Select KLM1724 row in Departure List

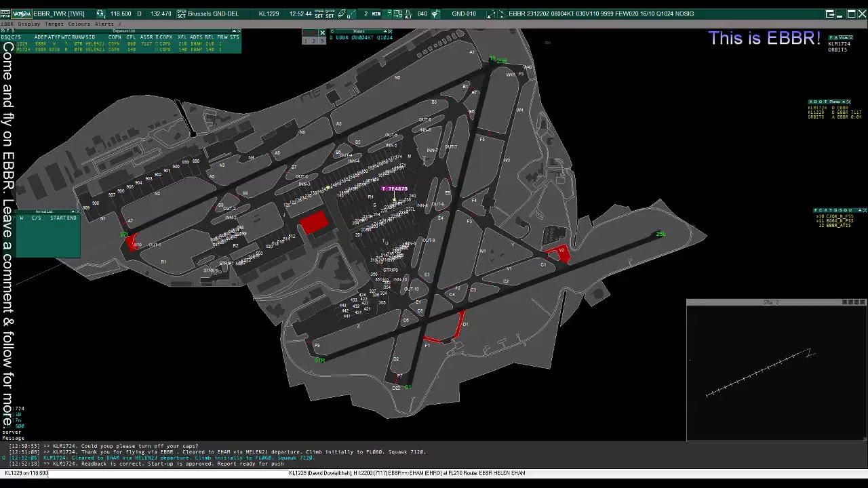tap(121, 49)
